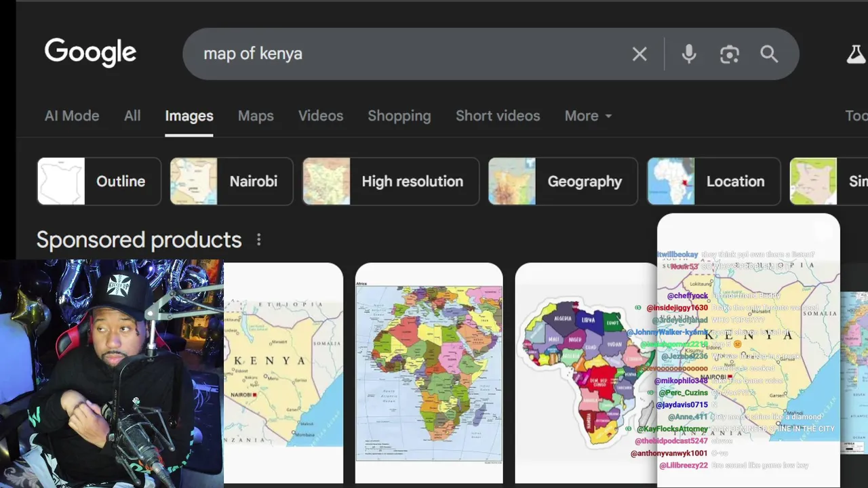The height and width of the screenshot is (488, 868).
Task: Open Search Labs flask icon
Action: tap(856, 54)
